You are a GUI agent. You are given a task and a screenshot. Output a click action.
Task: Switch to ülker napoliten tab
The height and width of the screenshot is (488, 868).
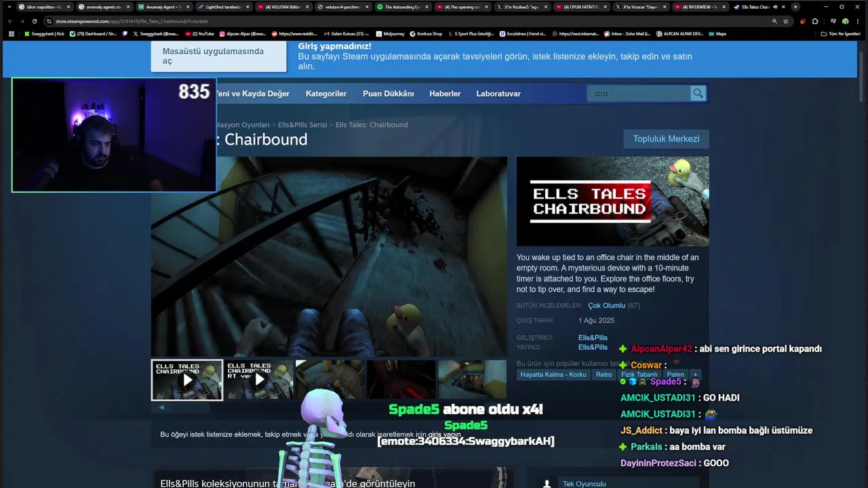44,7
